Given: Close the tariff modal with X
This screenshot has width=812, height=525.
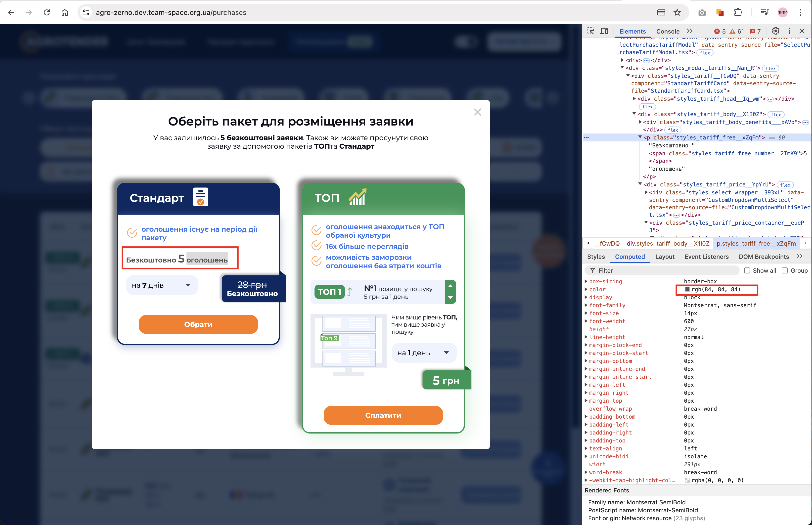Looking at the screenshot, I should coord(478,112).
